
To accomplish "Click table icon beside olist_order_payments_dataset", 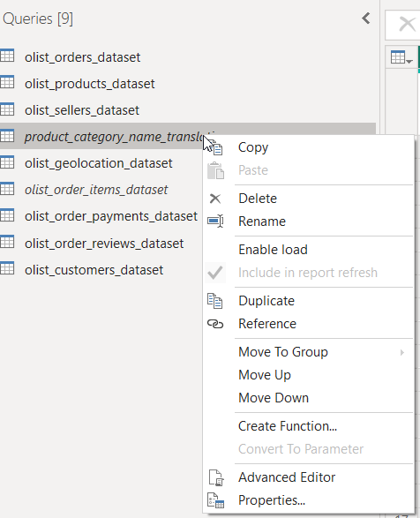I will [7, 215].
